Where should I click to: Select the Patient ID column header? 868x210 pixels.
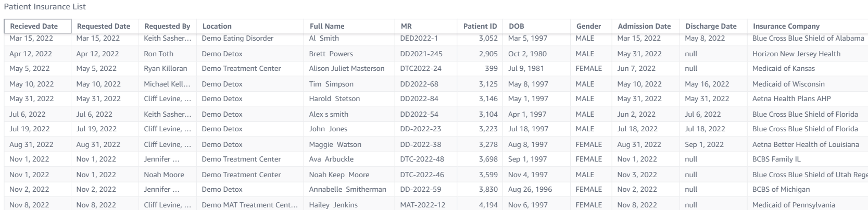pos(480,26)
